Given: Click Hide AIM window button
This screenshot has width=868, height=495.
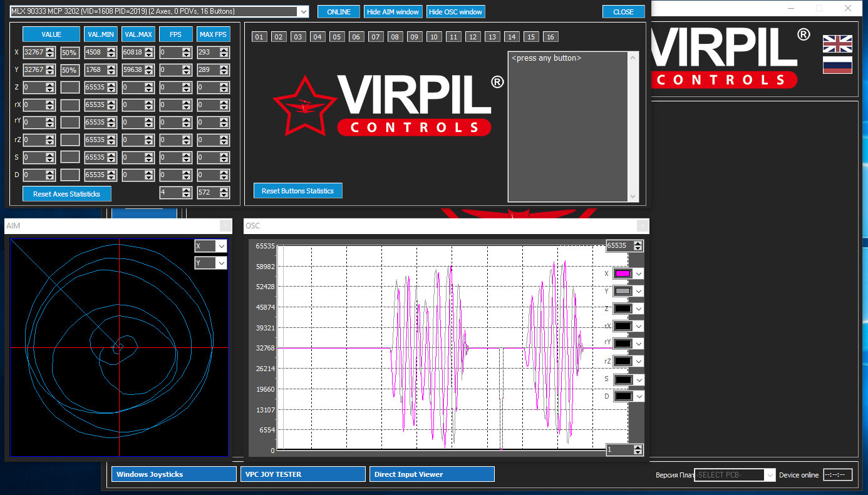Looking at the screenshot, I should [x=393, y=12].
